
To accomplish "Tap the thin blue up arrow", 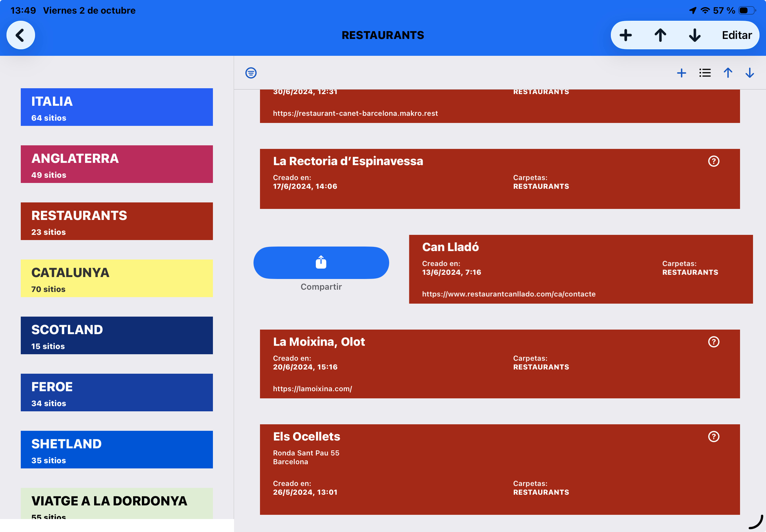I will [728, 73].
